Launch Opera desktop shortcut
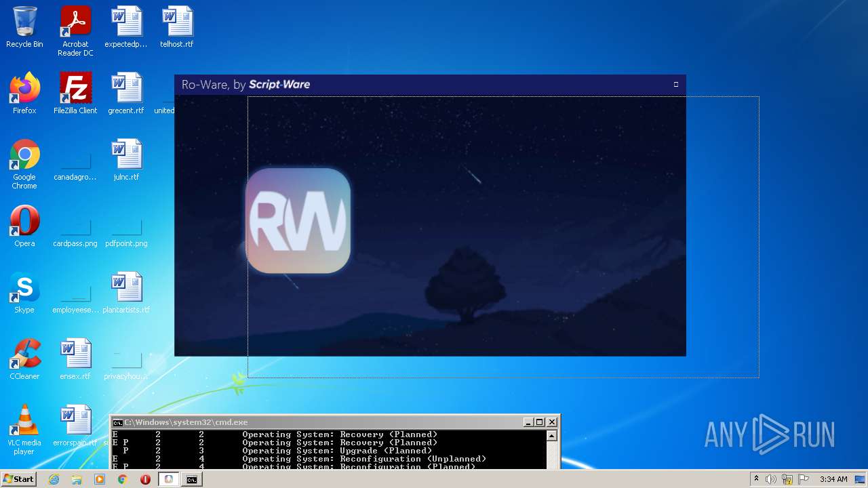Viewport: 868px width, 488px height. point(24,226)
